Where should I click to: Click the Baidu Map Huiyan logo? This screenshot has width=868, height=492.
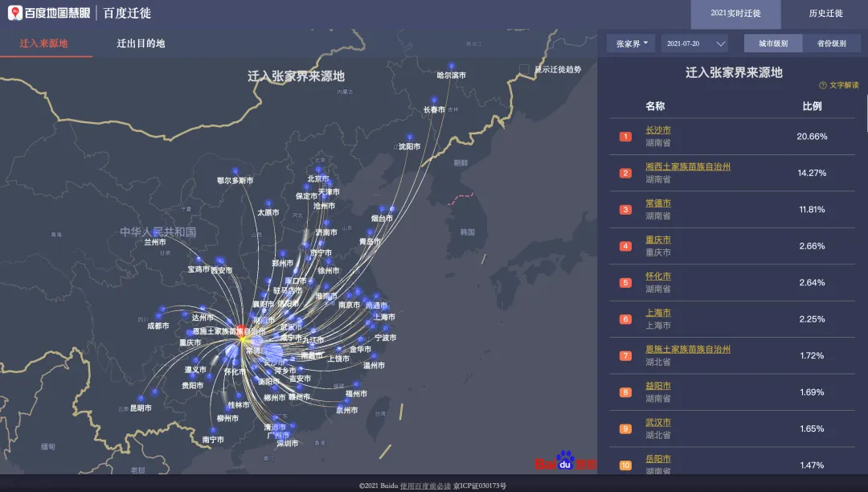49,13
